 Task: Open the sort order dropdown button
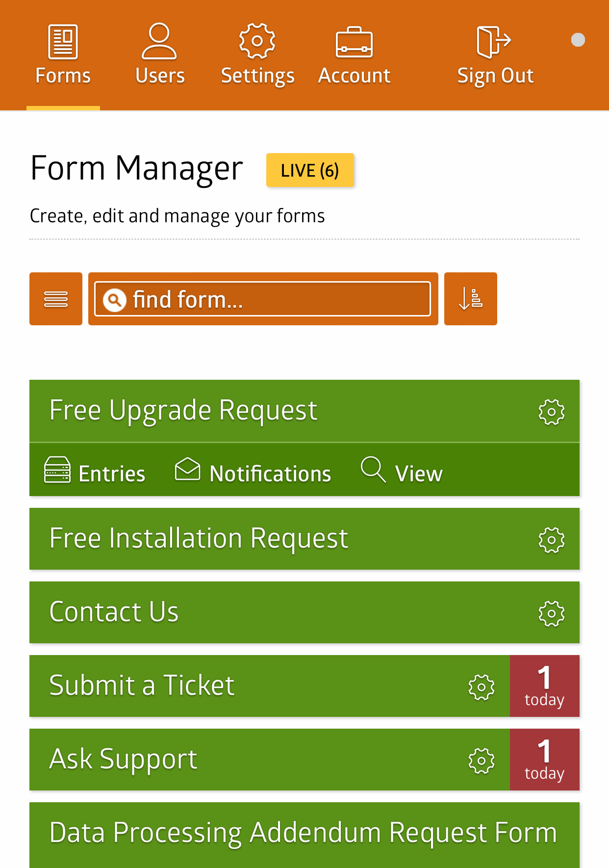471,299
